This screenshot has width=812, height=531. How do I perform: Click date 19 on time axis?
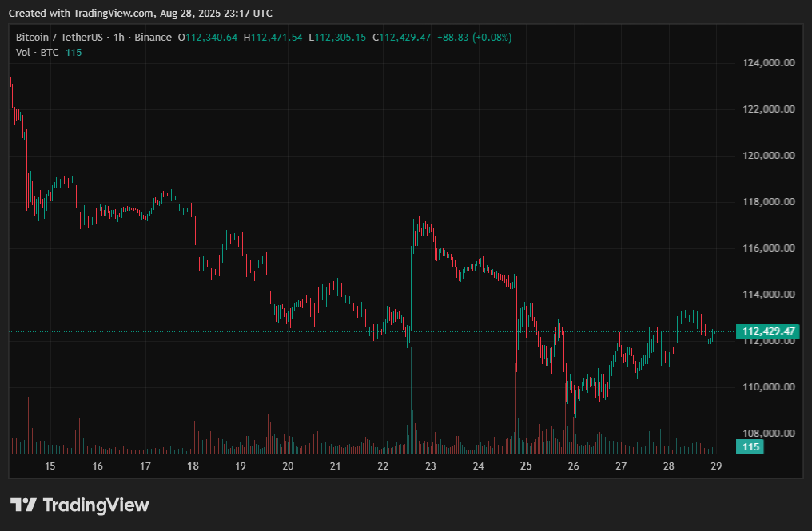[241, 466]
